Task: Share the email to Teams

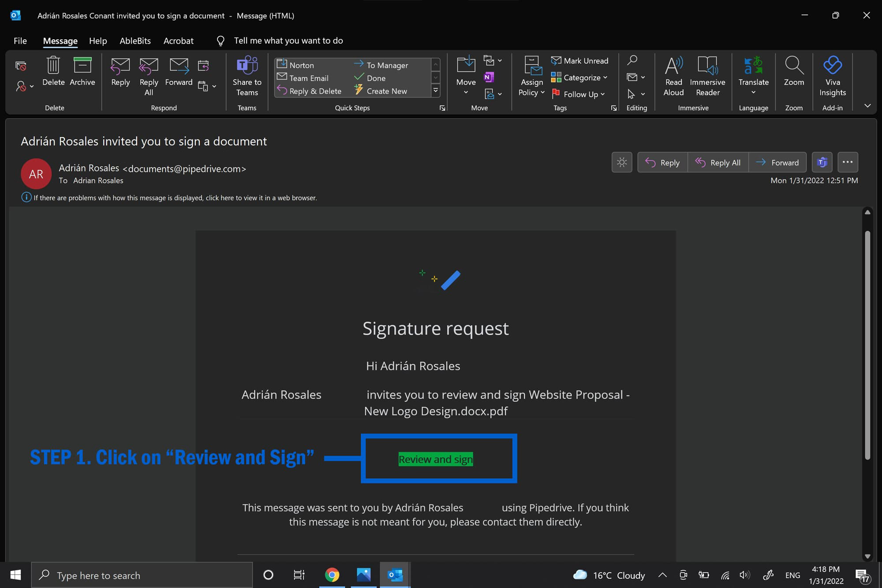Action: 247,76
